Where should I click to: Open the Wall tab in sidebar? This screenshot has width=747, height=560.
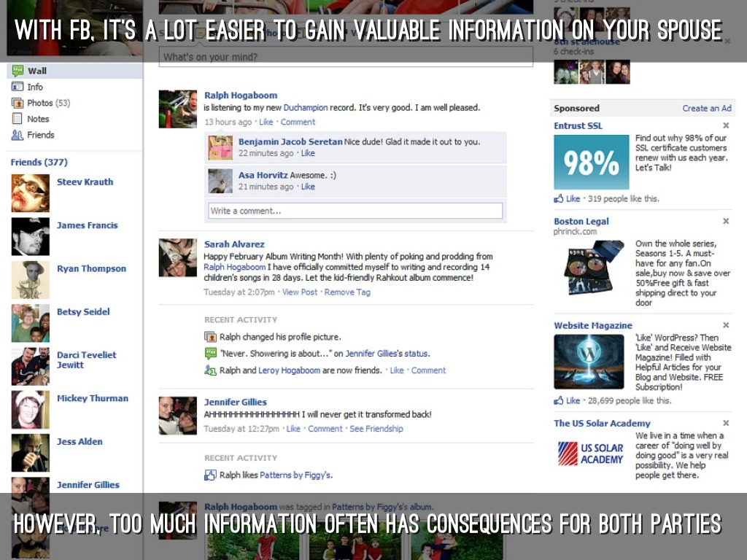pos(36,71)
